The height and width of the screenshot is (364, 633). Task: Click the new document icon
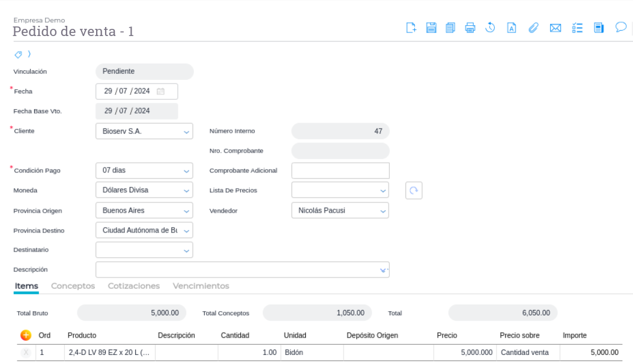pyautogui.click(x=411, y=28)
